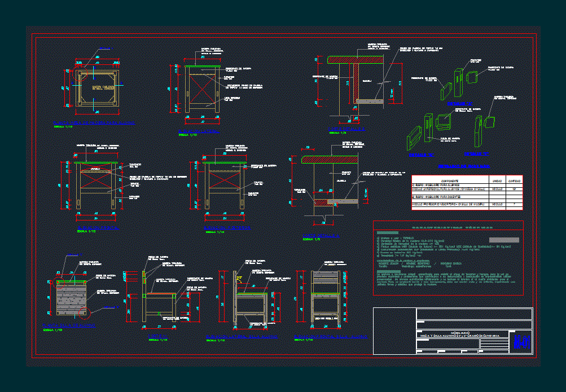Select the 'DETALLE "B"' joint detail label

coord(421,155)
